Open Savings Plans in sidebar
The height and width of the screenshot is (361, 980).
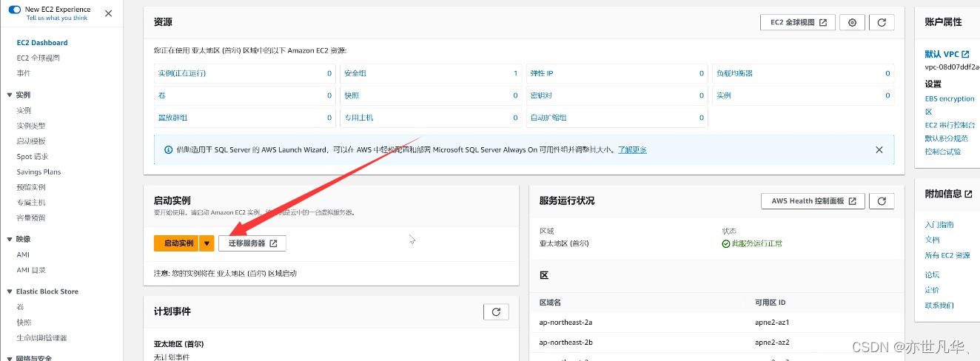point(38,172)
